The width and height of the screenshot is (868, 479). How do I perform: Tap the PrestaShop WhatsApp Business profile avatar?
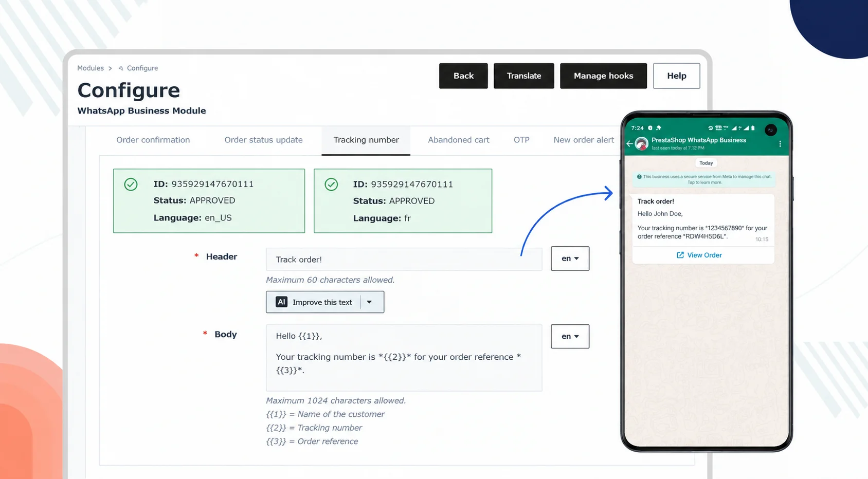(x=641, y=144)
